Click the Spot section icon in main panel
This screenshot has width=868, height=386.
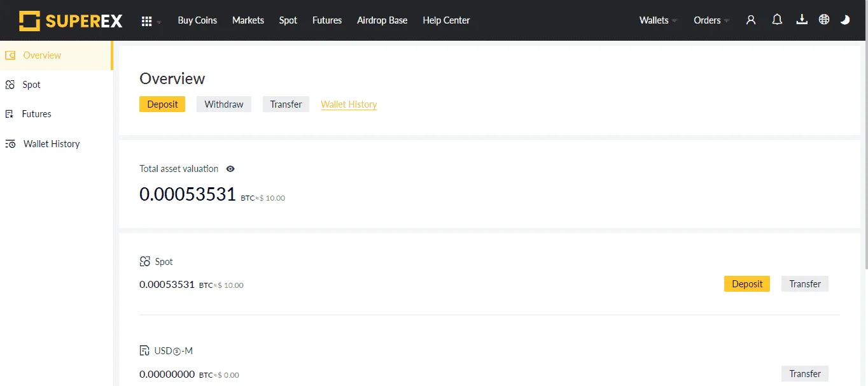click(144, 261)
